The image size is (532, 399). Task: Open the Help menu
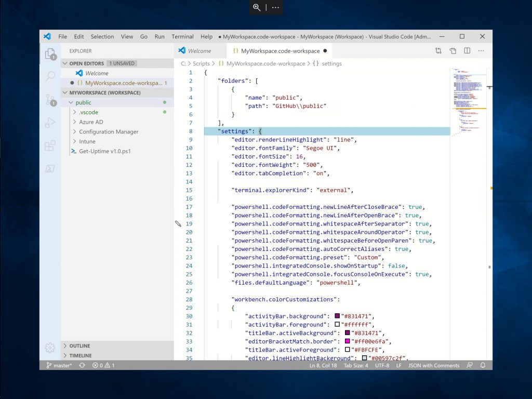pos(206,36)
